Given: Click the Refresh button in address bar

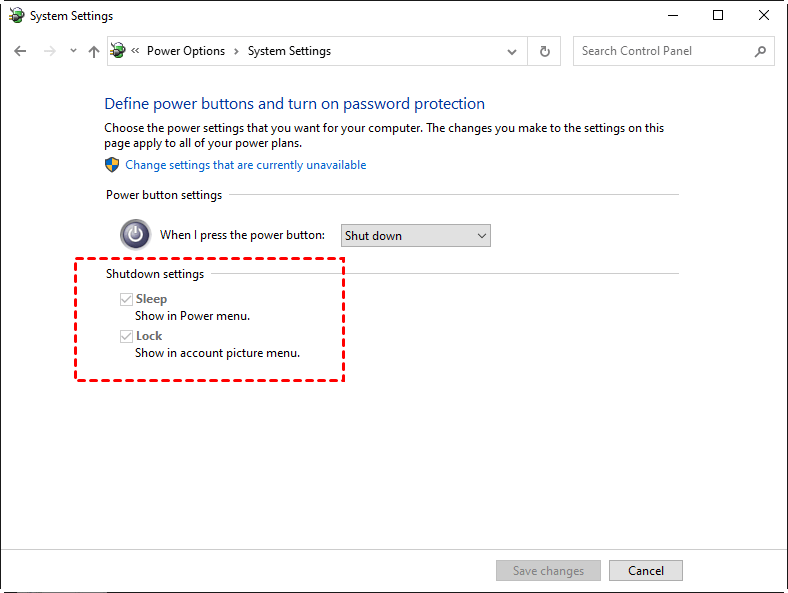Looking at the screenshot, I should coord(544,51).
